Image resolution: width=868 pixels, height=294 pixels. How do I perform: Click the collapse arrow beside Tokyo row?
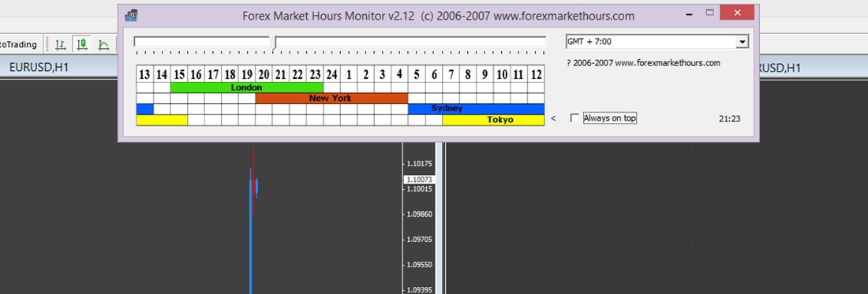coord(554,118)
